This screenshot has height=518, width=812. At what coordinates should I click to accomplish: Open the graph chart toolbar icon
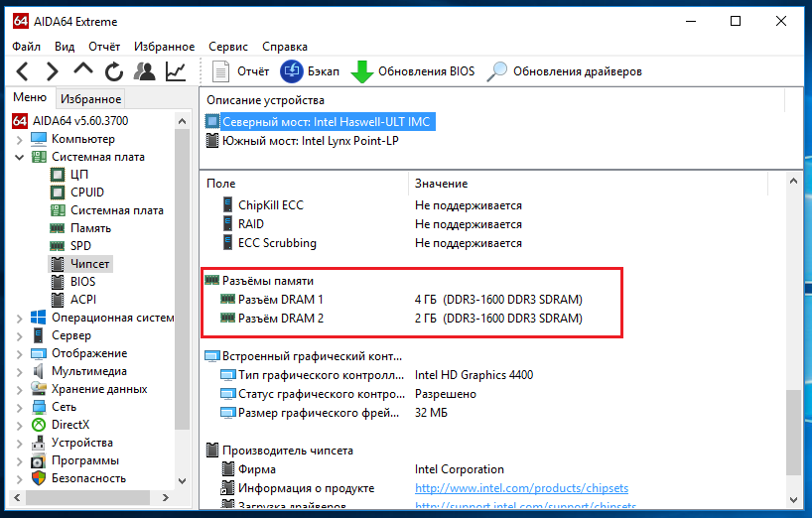pos(176,71)
